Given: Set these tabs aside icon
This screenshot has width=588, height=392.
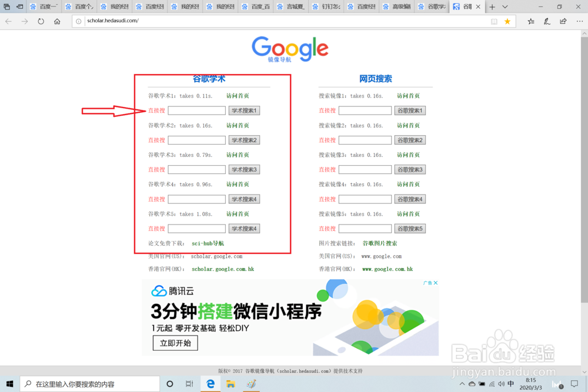Looking at the screenshot, I should pyautogui.click(x=19, y=6).
